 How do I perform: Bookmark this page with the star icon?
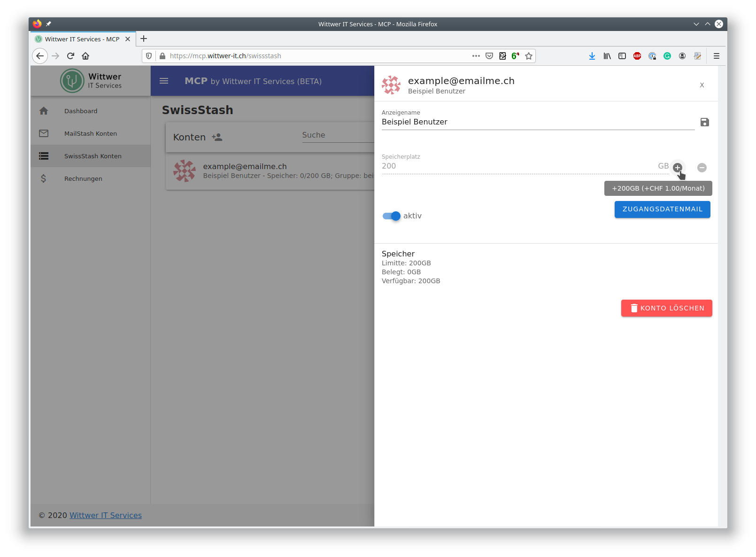tap(529, 56)
